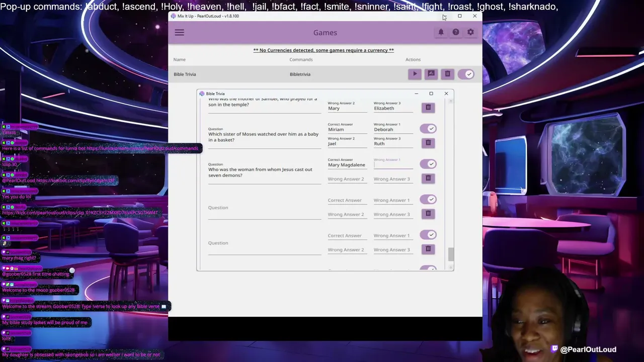Viewport: 644px width, 362px height.
Task: Maximize the Bible Trivia window
Action: click(x=431, y=94)
